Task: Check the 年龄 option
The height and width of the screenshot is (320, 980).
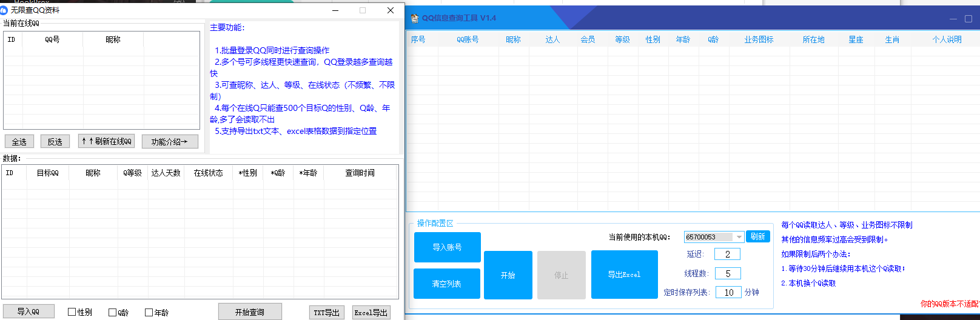Action: coord(149,312)
